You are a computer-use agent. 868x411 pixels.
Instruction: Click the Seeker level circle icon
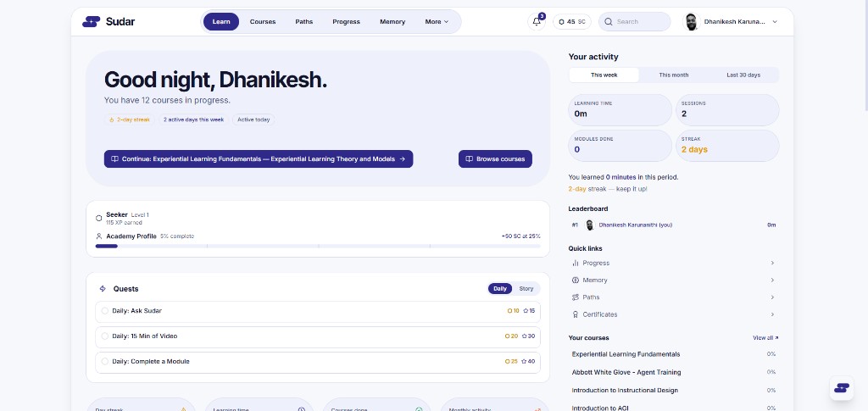[99, 218]
